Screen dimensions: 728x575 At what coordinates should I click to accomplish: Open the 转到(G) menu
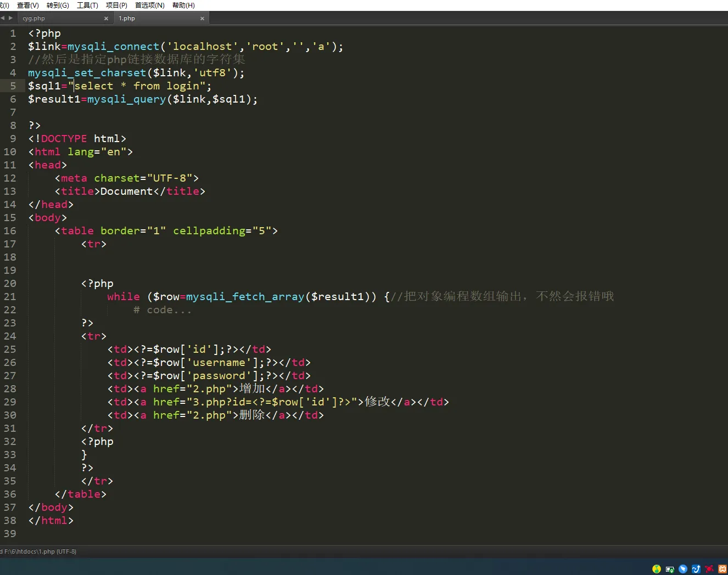[x=58, y=5]
